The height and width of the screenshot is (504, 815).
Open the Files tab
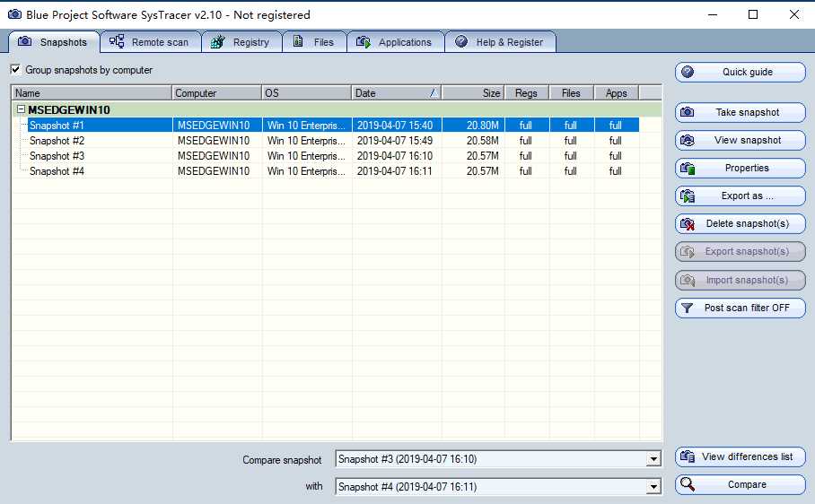(314, 42)
